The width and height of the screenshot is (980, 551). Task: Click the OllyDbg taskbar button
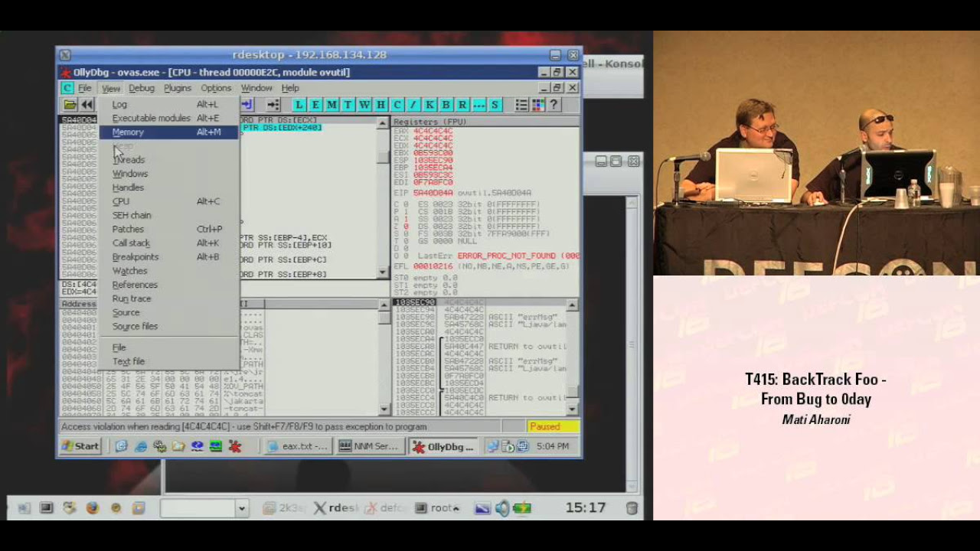click(443, 446)
